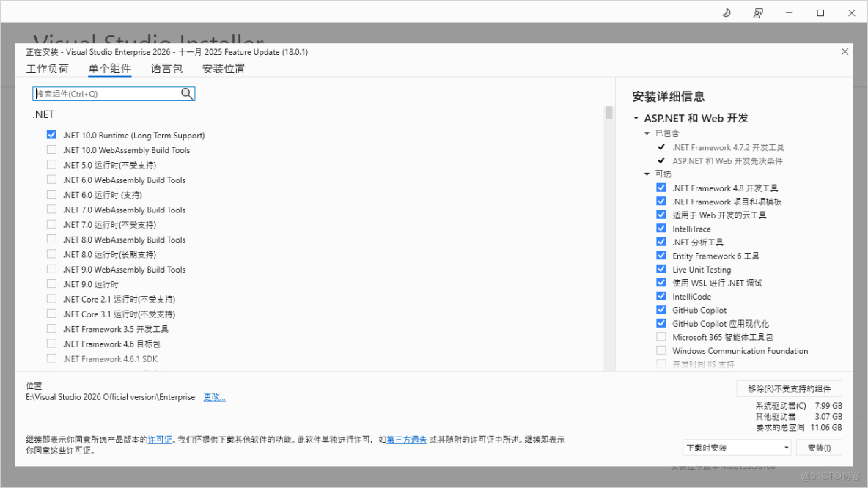Collapse the 可选 group

click(x=645, y=174)
